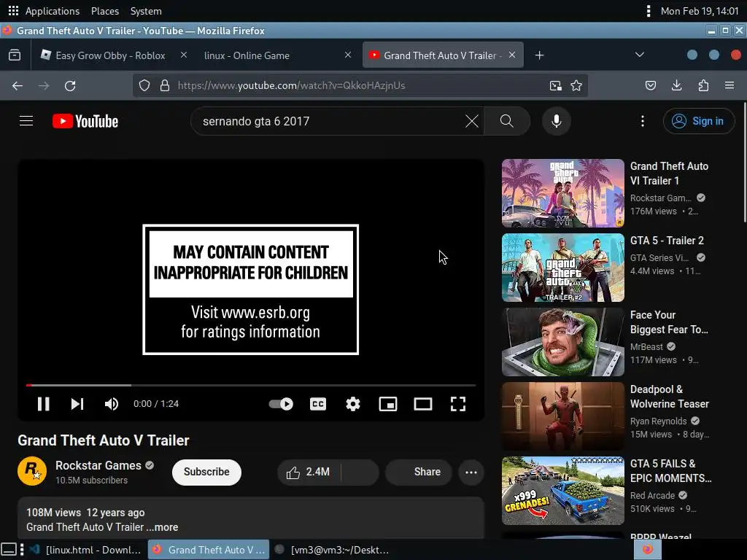Go to YouTube home logo
747x560 pixels.
(85, 121)
